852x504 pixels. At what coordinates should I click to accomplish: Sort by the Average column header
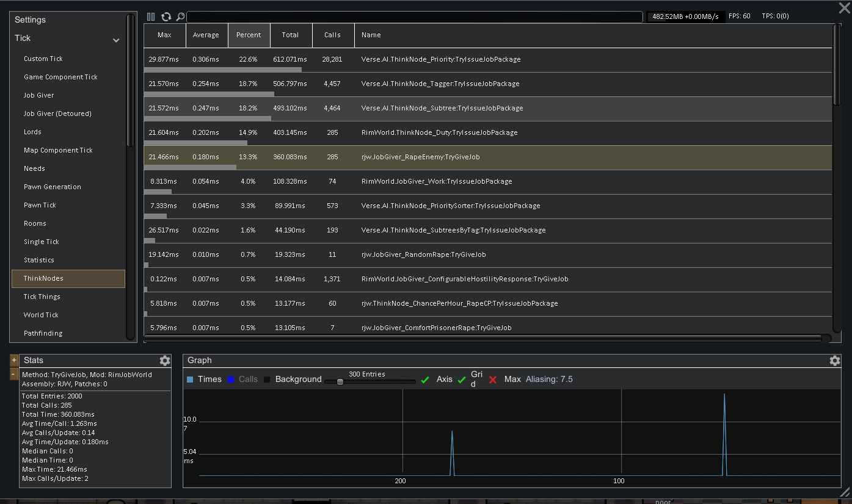click(206, 35)
